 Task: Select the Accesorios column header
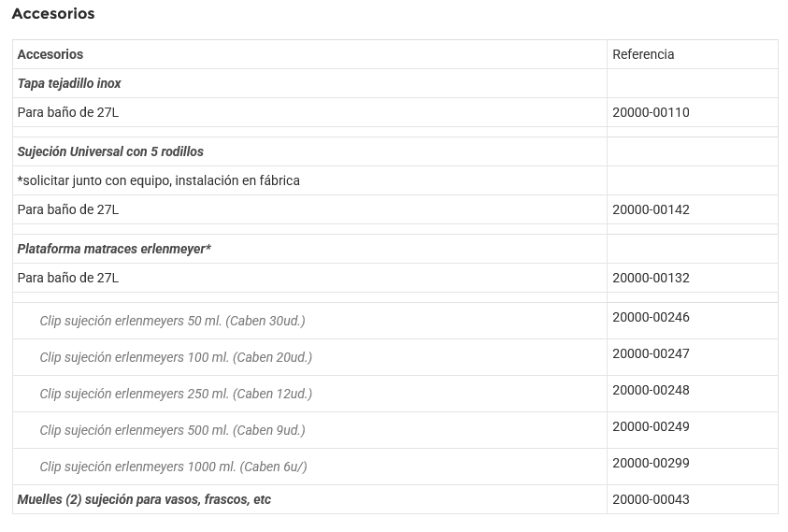[50, 54]
